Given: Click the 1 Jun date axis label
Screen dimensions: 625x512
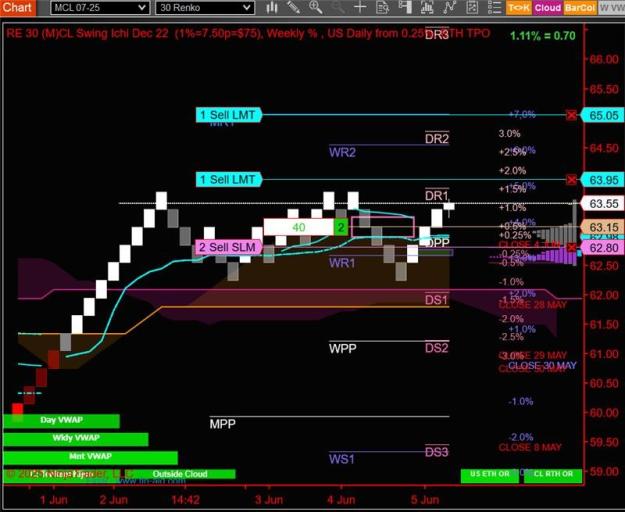Looking at the screenshot, I should click(x=54, y=500).
